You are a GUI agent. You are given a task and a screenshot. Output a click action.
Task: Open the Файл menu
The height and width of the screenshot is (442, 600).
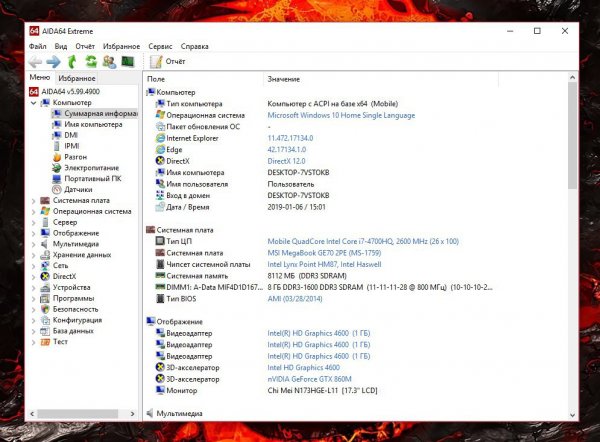38,46
